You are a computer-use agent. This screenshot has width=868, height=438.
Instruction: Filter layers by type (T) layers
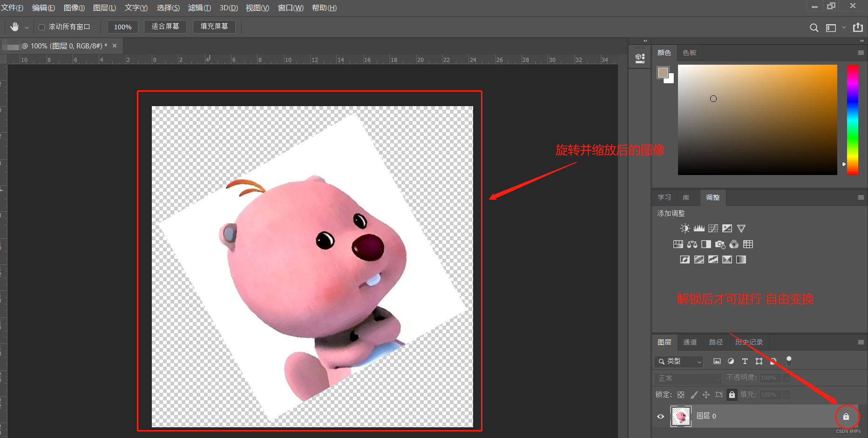(745, 361)
